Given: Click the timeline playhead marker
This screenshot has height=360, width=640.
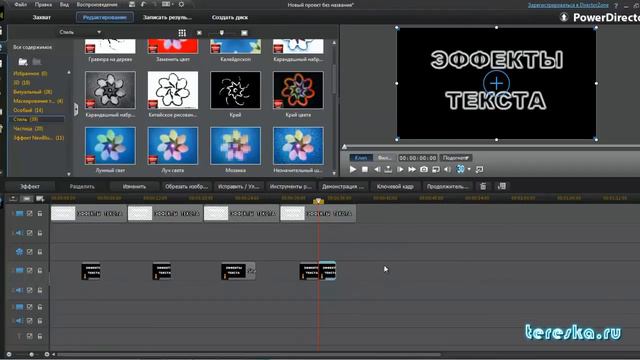Looking at the screenshot, I should tap(318, 200).
